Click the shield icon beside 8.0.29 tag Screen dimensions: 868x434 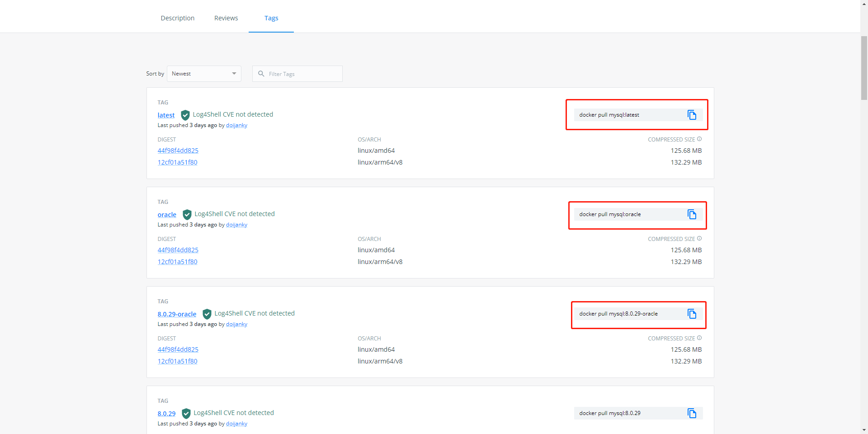tap(186, 413)
